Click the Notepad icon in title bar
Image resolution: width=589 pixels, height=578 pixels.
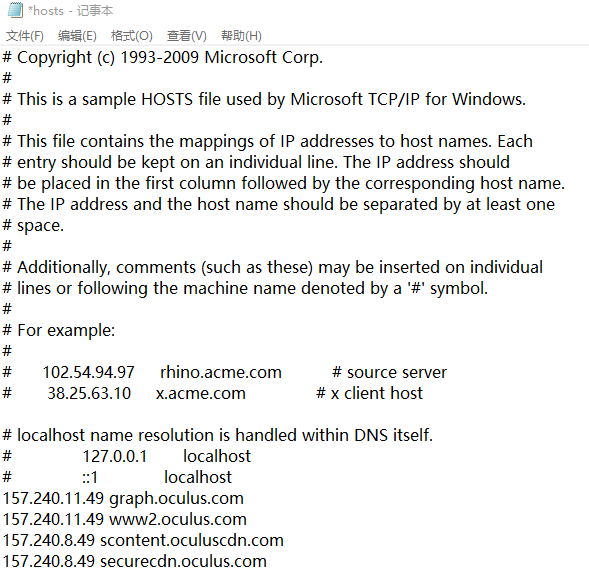pos(15,10)
